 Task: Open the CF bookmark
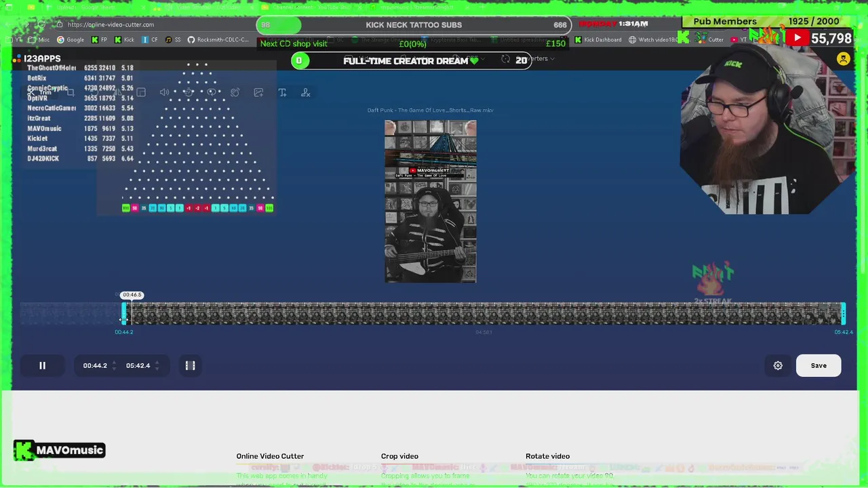(150, 40)
